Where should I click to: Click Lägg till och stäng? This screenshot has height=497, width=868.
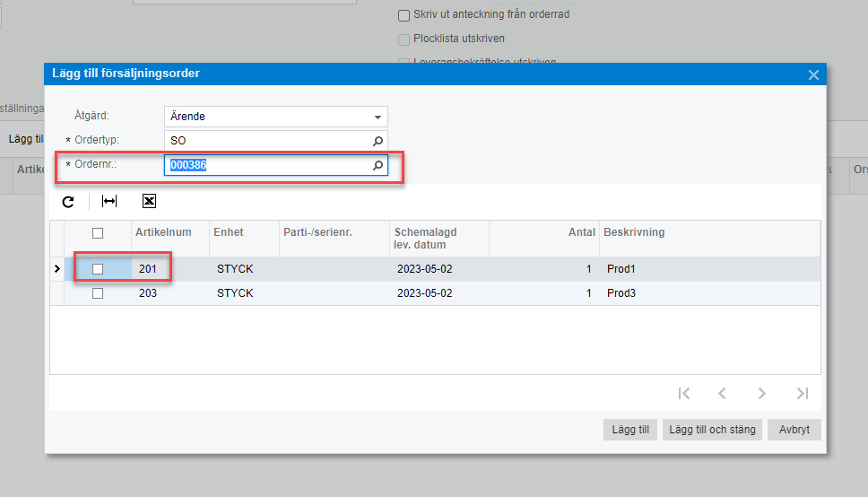(713, 430)
